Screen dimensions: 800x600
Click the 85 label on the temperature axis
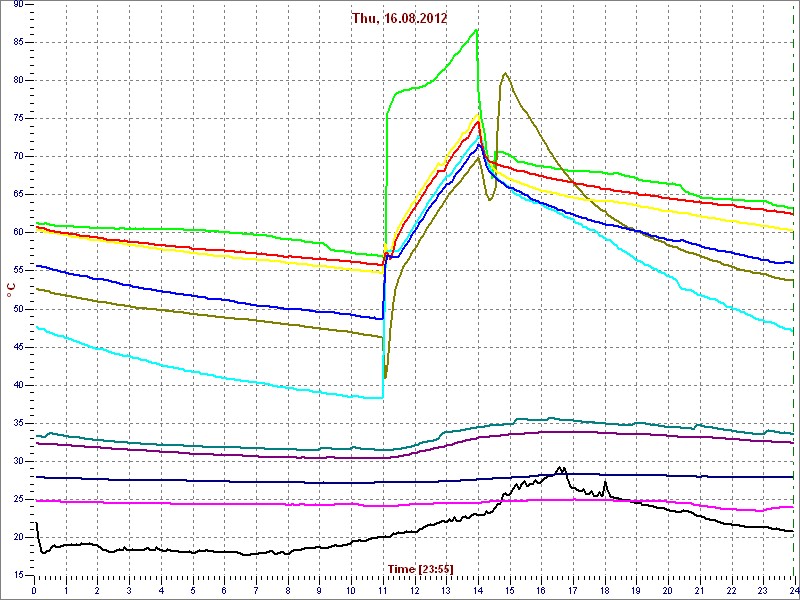point(19,42)
